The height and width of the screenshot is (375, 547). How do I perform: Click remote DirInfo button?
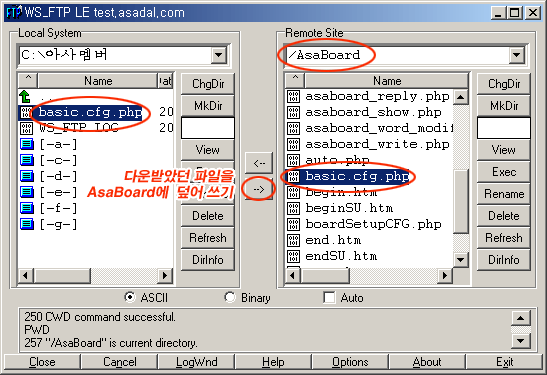(504, 260)
